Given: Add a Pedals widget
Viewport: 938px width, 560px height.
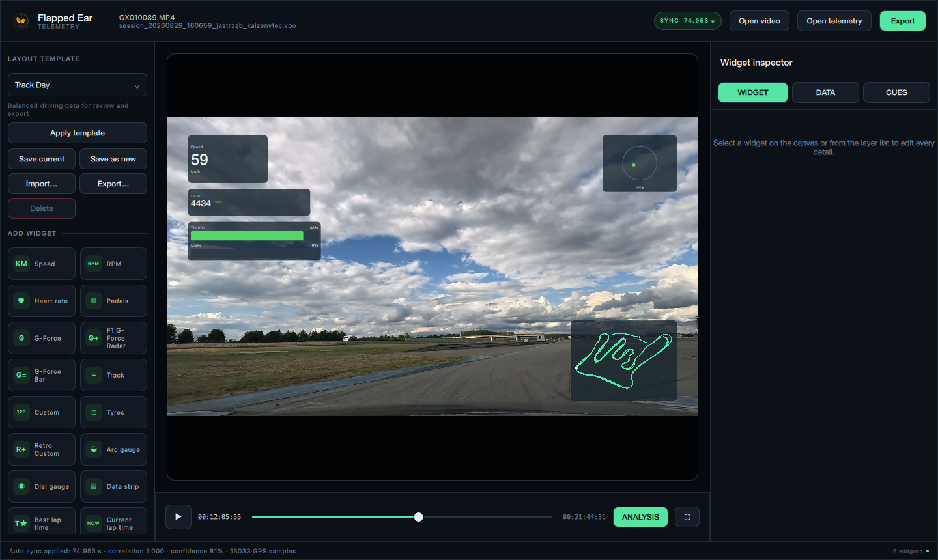Looking at the screenshot, I should [x=113, y=301].
